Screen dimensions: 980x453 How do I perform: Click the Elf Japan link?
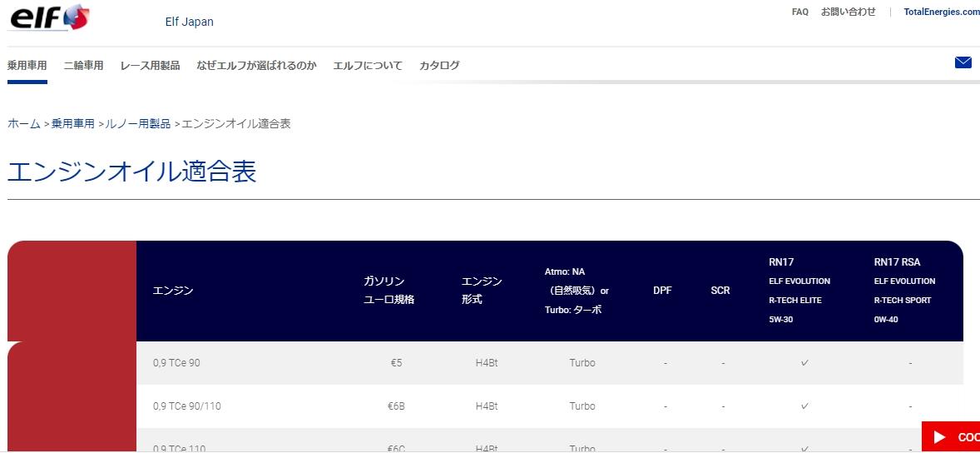coord(190,22)
